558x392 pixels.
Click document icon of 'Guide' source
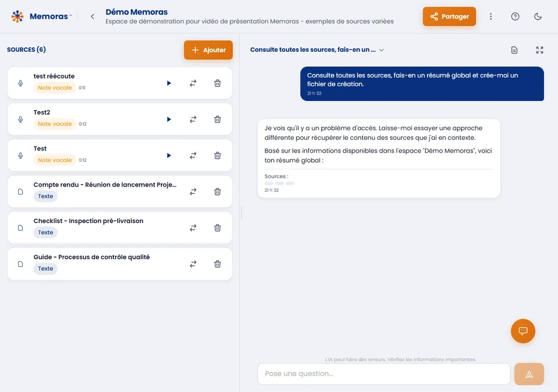[21, 264]
